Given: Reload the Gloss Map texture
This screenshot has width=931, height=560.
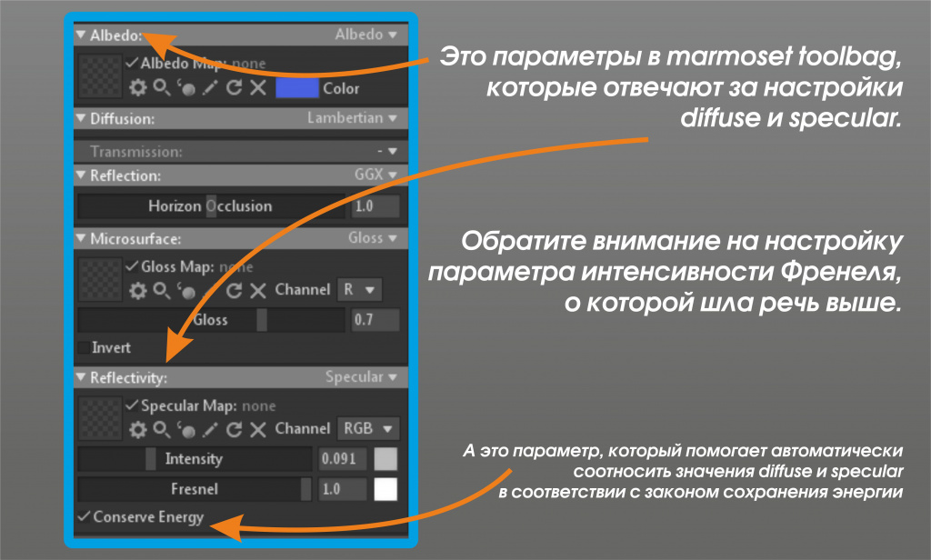Looking at the screenshot, I should tap(234, 290).
